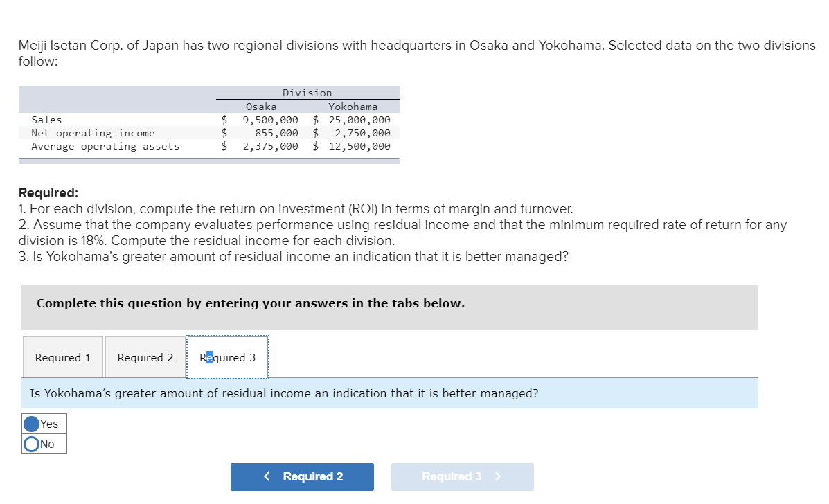
Task: Select the Yokohama column header
Action: point(353,106)
